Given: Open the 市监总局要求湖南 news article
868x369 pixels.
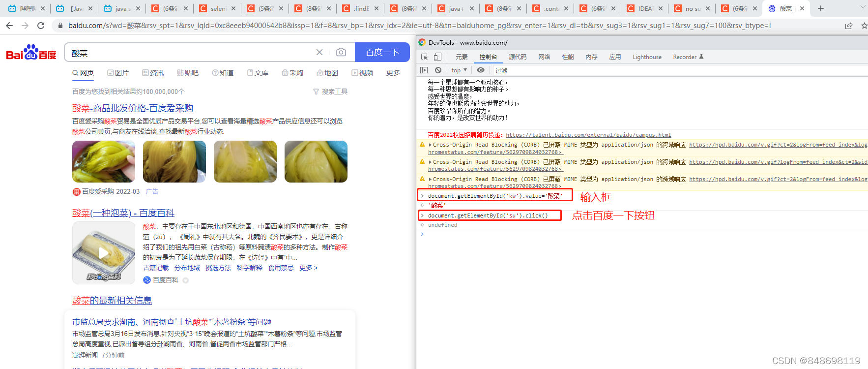Looking at the screenshot, I should pos(172,322).
